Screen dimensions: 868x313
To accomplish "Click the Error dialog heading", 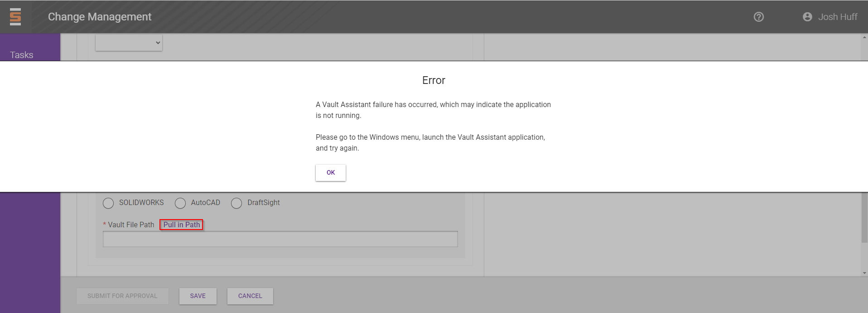I will coord(434,80).
